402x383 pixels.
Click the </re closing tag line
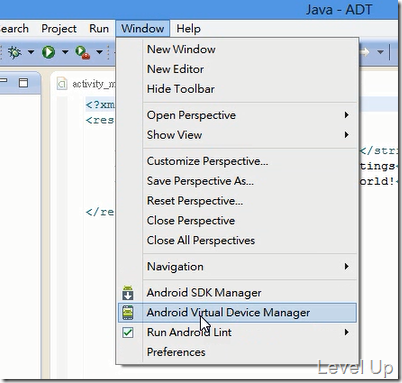pos(99,212)
